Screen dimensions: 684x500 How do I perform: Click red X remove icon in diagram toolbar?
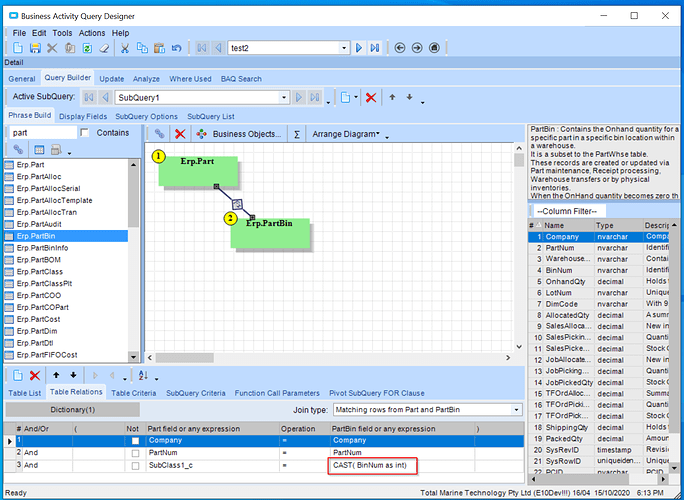point(180,134)
